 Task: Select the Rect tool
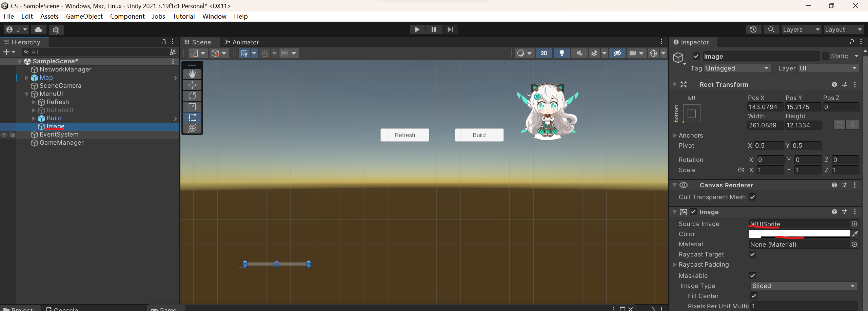[x=192, y=118]
